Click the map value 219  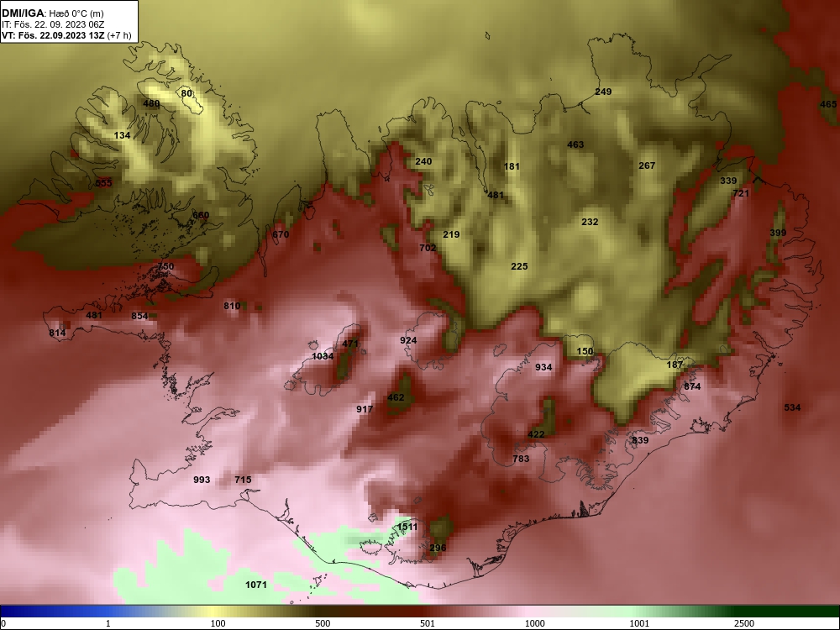tap(451, 234)
